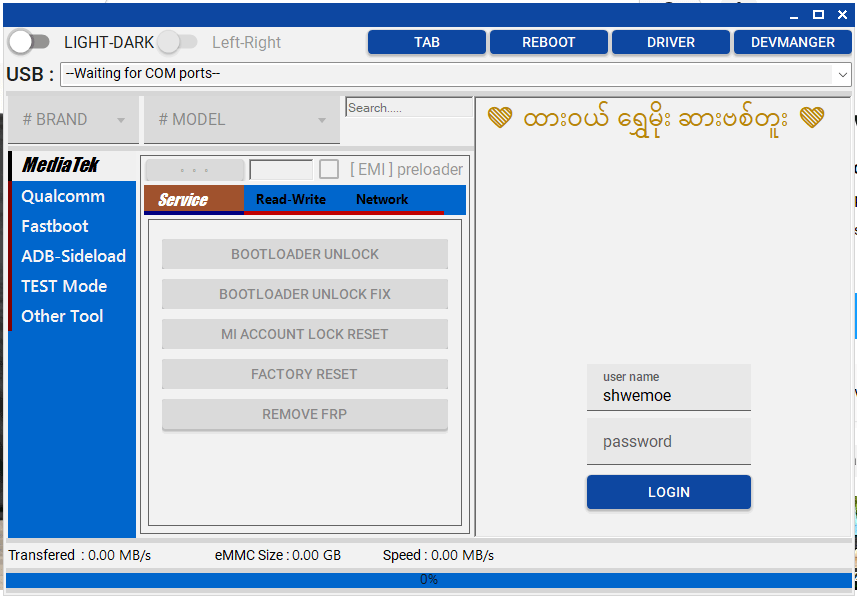This screenshot has height=598, width=857.
Task: Enter TEST Mode from sidebar
Action: point(62,286)
